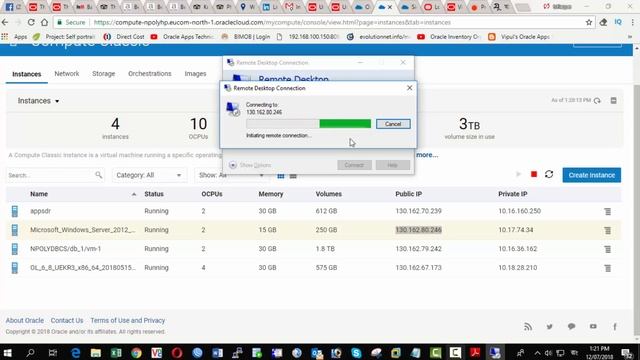Screen dimensions: 640x360
Task: Click the Windows Start button
Action: tap(8, 352)
